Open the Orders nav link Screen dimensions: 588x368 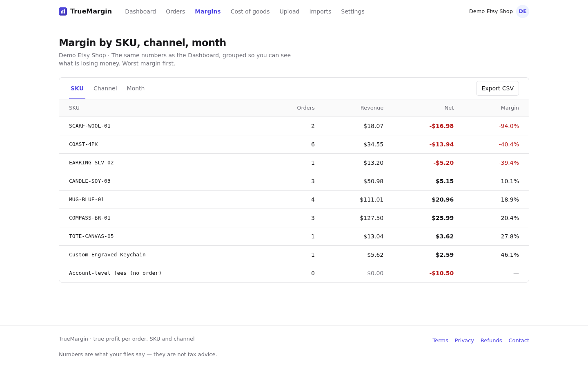(x=175, y=11)
